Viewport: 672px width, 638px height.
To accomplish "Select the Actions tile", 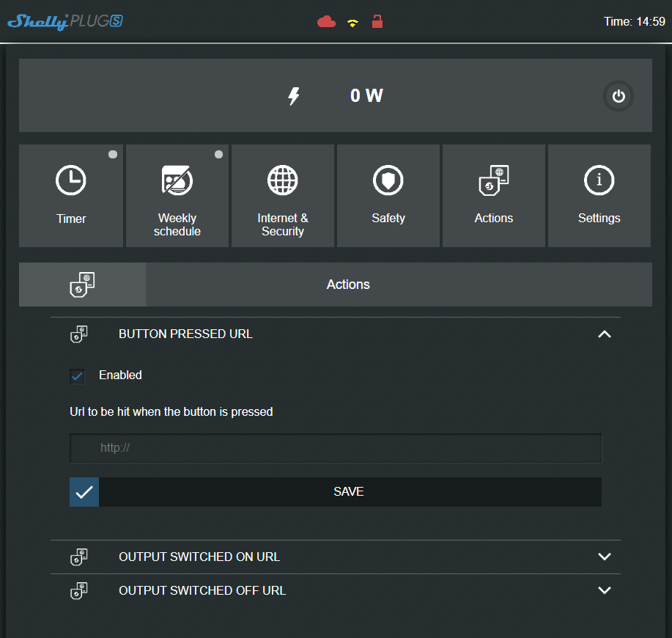I will tap(494, 196).
